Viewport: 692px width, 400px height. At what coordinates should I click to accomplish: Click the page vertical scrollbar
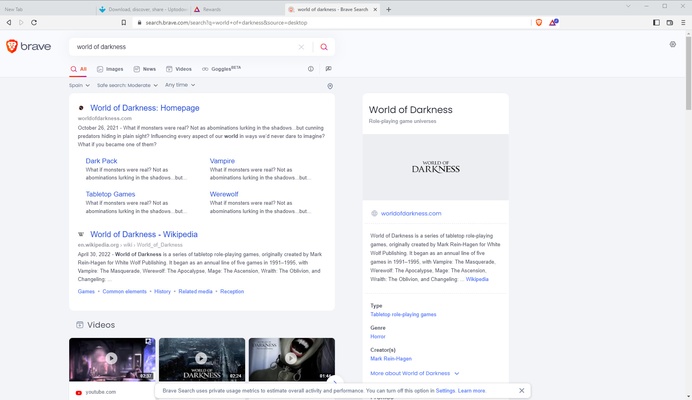click(688, 73)
